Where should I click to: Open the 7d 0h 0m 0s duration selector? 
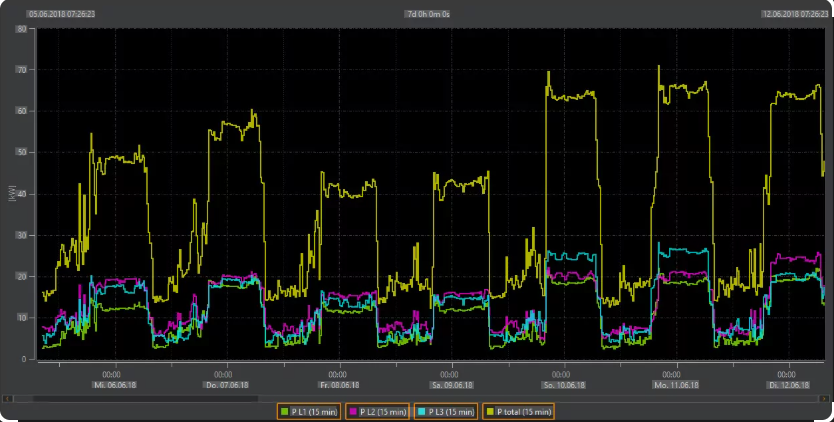[x=427, y=14]
